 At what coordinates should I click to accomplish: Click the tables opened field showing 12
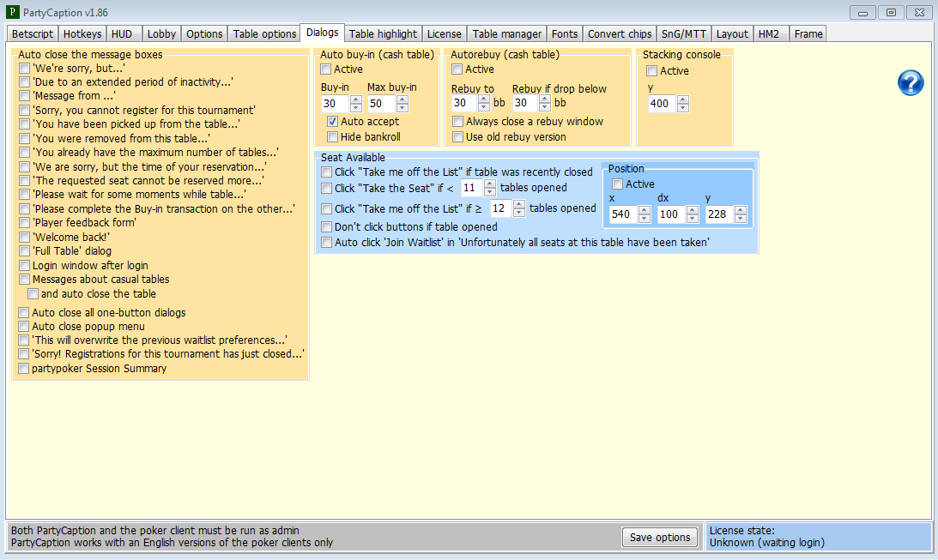coord(502,208)
